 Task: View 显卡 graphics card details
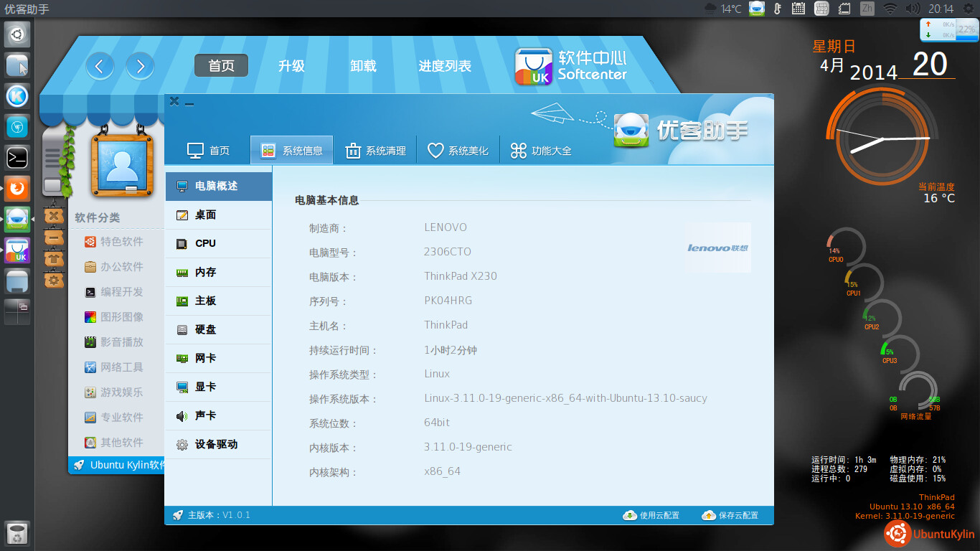click(205, 387)
